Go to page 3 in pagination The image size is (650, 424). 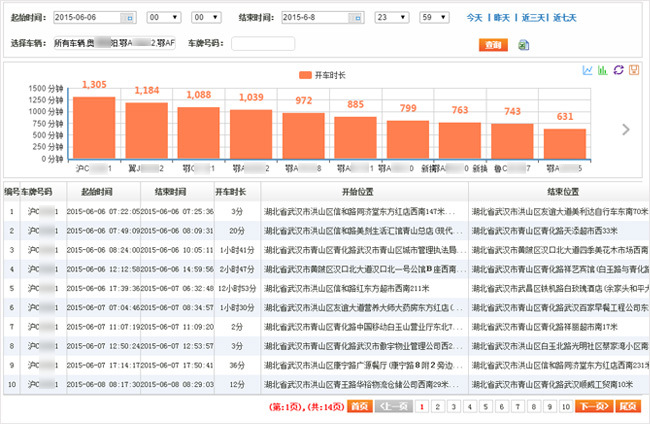tap(454, 407)
